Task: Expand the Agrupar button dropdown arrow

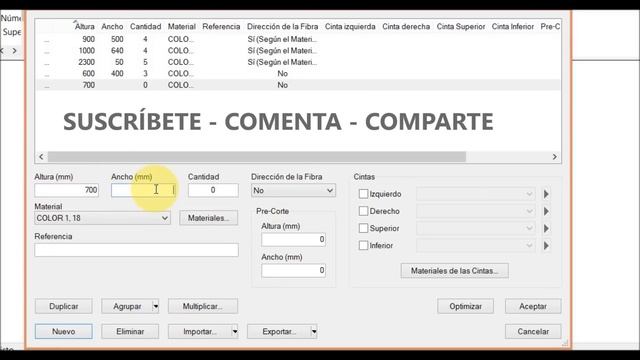Action: point(156,306)
